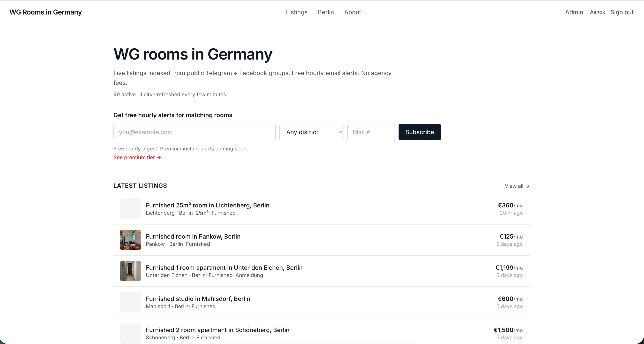The image size is (644, 344).
Task: Click the €125/mo price
Action: tap(511, 236)
